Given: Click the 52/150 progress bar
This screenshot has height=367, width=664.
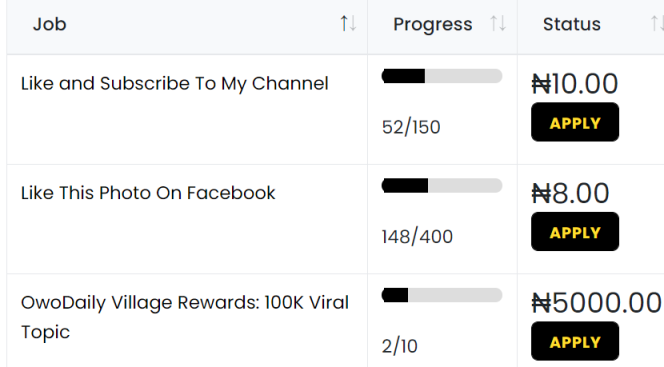Looking at the screenshot, I should (x=442, y=76).
